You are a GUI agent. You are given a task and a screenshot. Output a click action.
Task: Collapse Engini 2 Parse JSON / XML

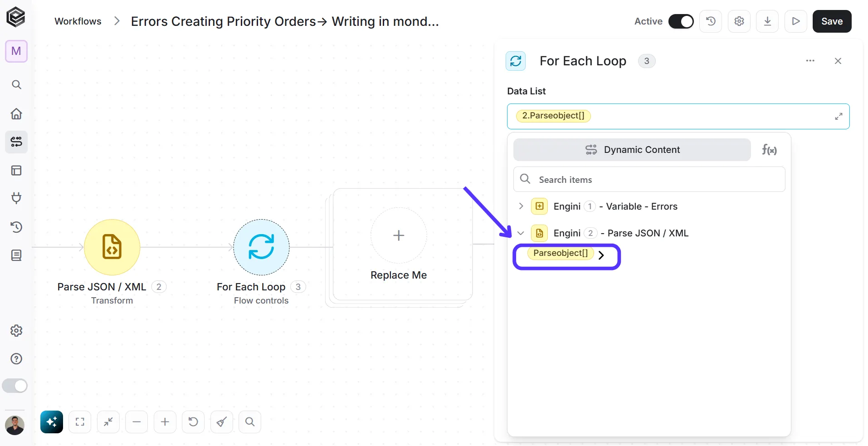[521, 233]
